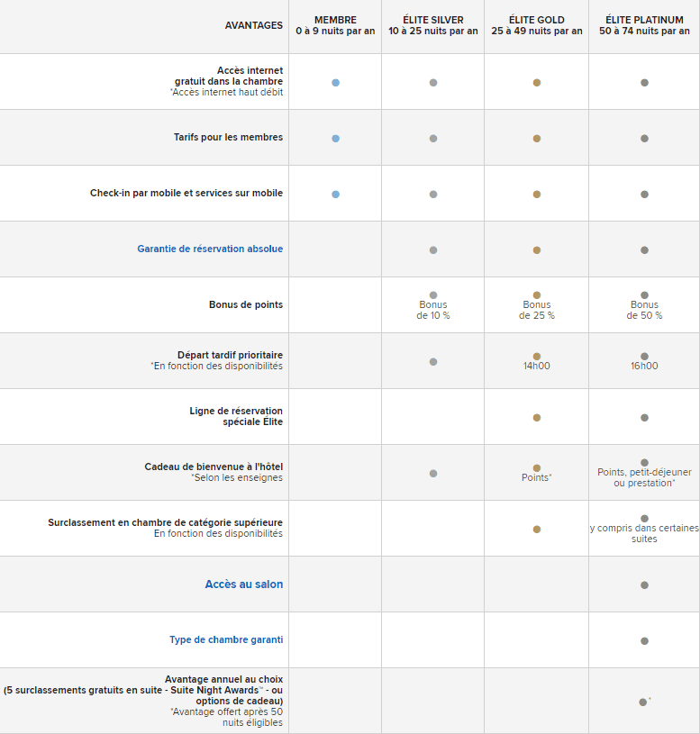700x734 pixels.
Task: Click the Élite Platinum dot for Accès au salon
Action: click(x=644, y=585)
